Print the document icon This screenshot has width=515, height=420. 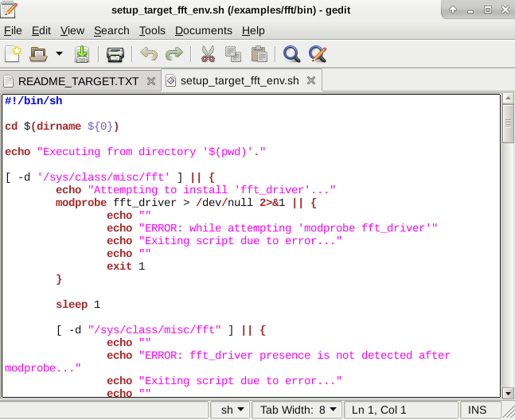(x=115, y=54)
